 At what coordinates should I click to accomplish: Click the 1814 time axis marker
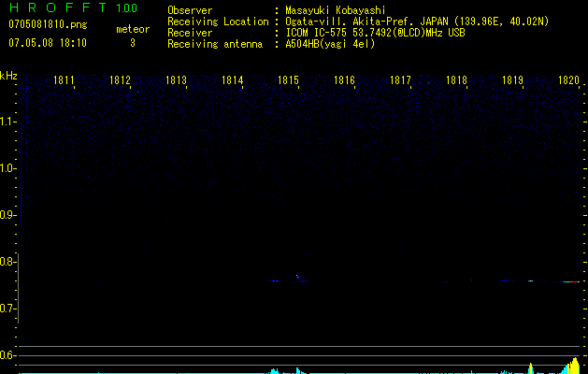[x=232, y=80]
